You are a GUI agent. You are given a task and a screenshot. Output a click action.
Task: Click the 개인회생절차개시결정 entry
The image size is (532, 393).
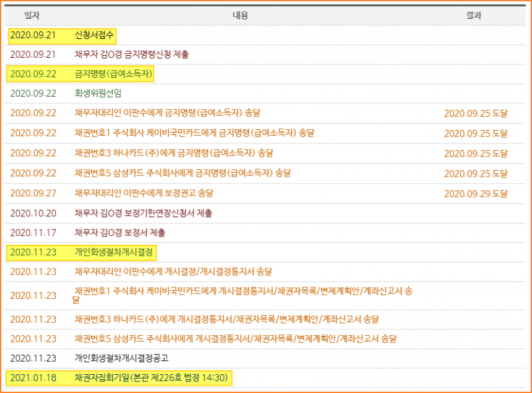(x=114, y=252)
